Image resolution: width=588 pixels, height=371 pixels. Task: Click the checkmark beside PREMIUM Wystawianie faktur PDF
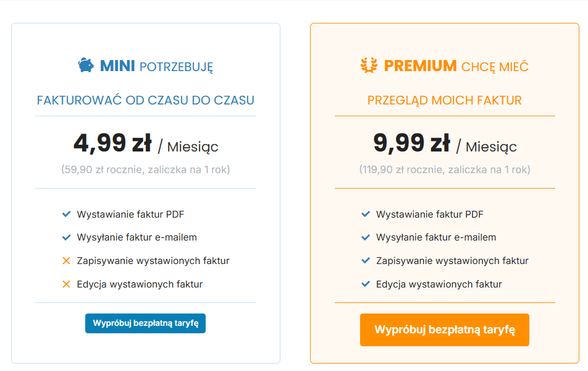coord(366,215)
